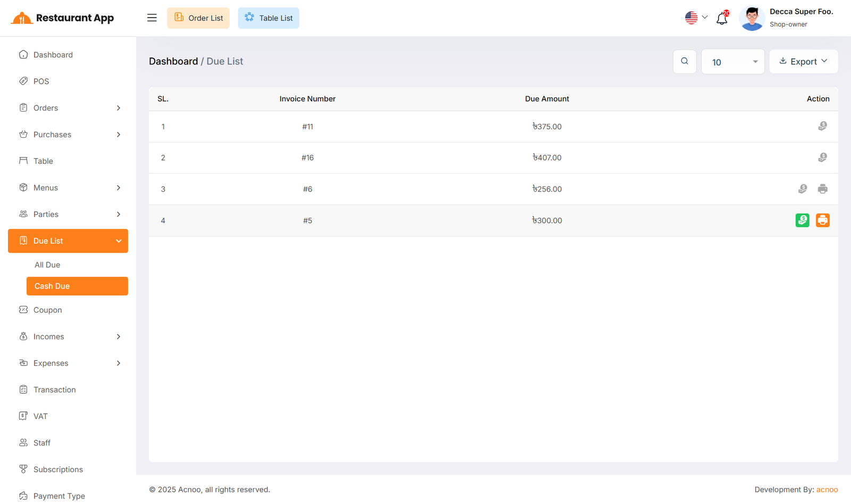
Task: Select All Due submenu item
Action: [x=47, y=265]
